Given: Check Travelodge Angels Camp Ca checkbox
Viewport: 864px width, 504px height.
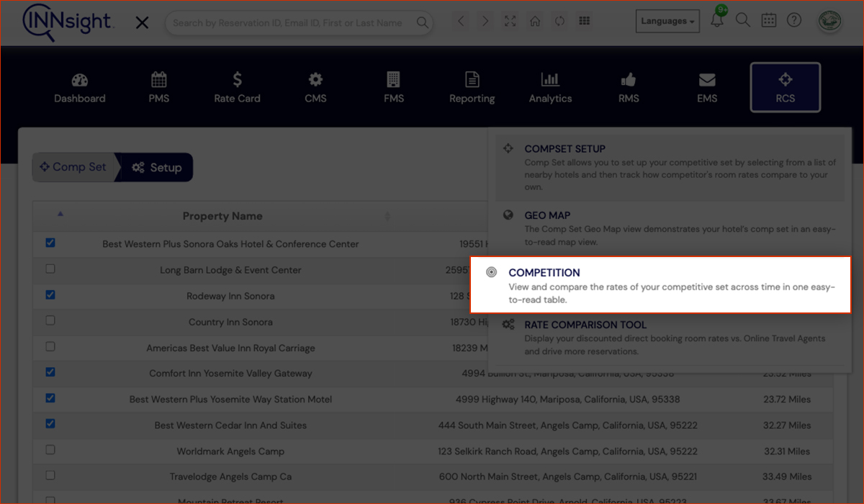Looking at the screenshot, I should pos(50,475).
